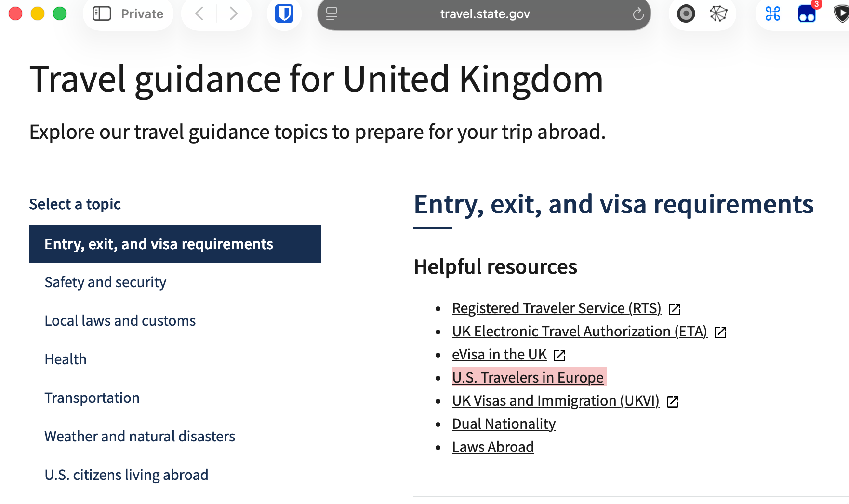Open Reader view options in the address bar
This screenshot has width=849, height=504.
tap(332, 14)
